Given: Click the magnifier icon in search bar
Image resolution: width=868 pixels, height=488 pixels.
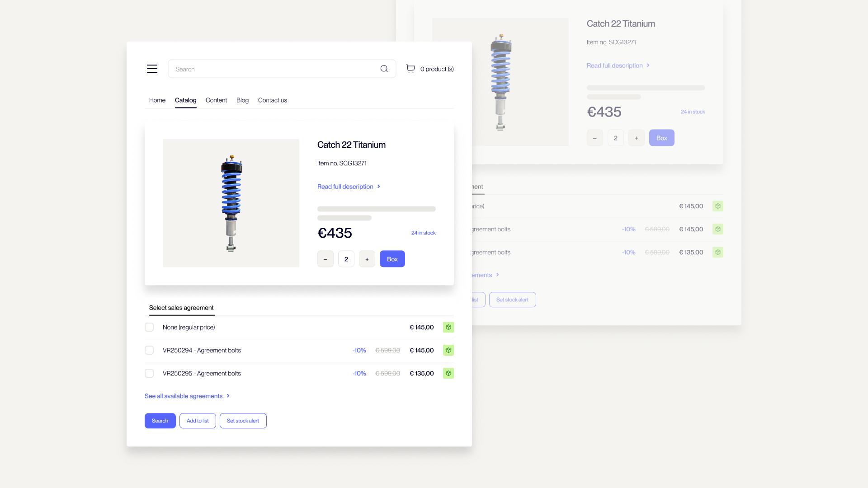Looking at the screenshot, I should click(384, 69).
